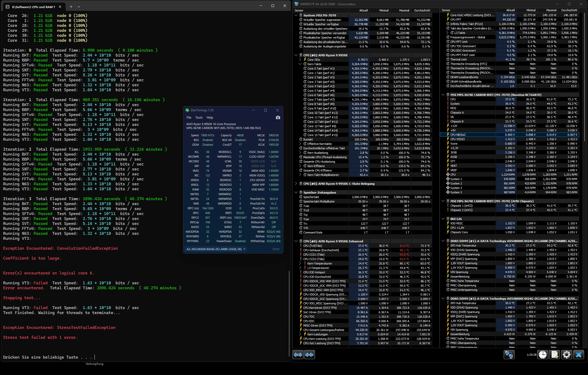Collapse the Kern-Takte core clocks tree
Screen dimensions: 588x375
[x=300, y=64]
